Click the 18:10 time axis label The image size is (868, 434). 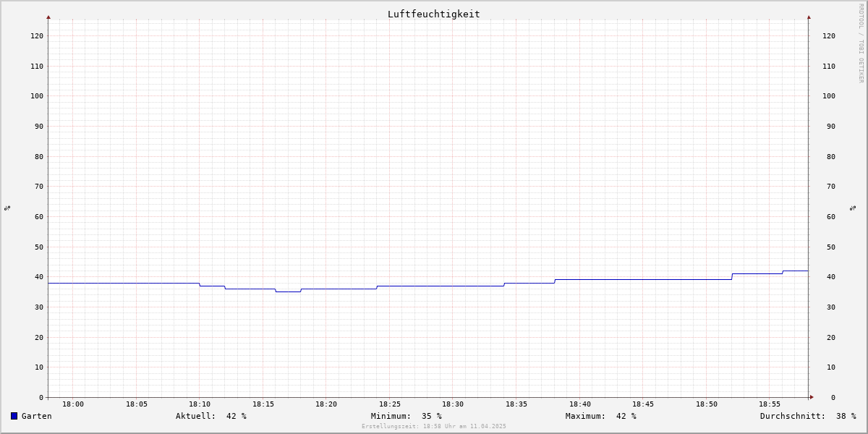pyautogui.click(x=200, y=404)
